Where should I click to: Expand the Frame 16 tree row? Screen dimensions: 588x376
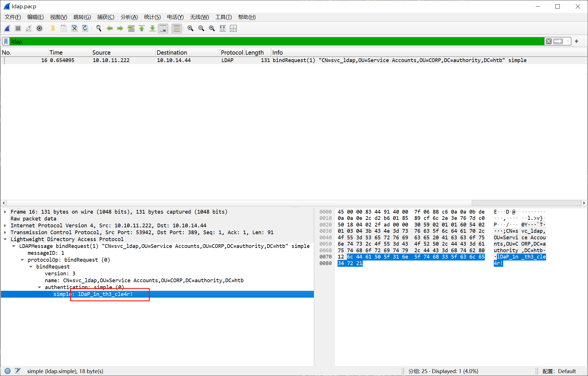pyautogui.click(x=5, y=212)
